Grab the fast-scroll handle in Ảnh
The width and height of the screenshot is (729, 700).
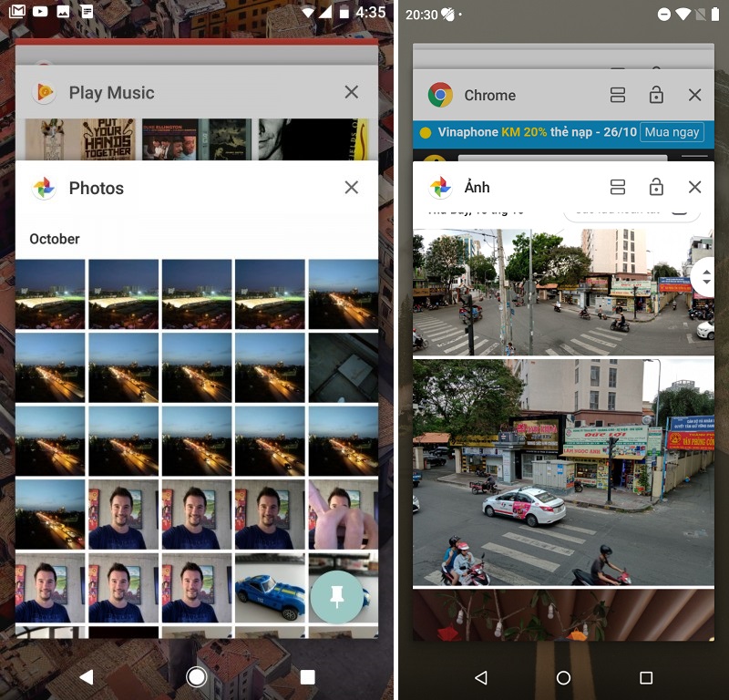(703, 277)
